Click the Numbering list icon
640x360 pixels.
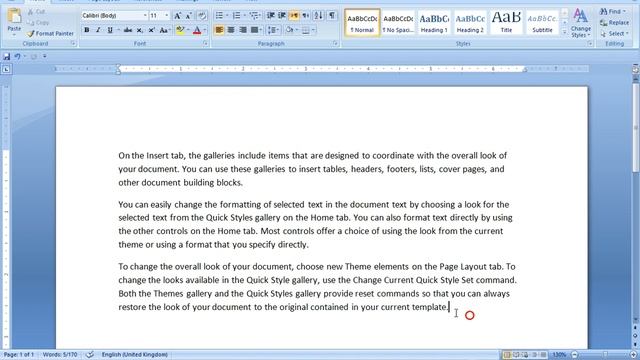[236, 16]
